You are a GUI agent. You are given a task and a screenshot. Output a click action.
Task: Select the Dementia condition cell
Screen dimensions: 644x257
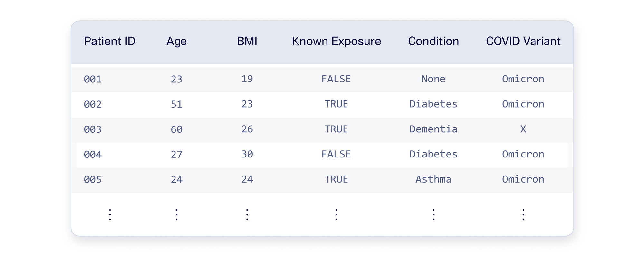[x=433, y=129]
